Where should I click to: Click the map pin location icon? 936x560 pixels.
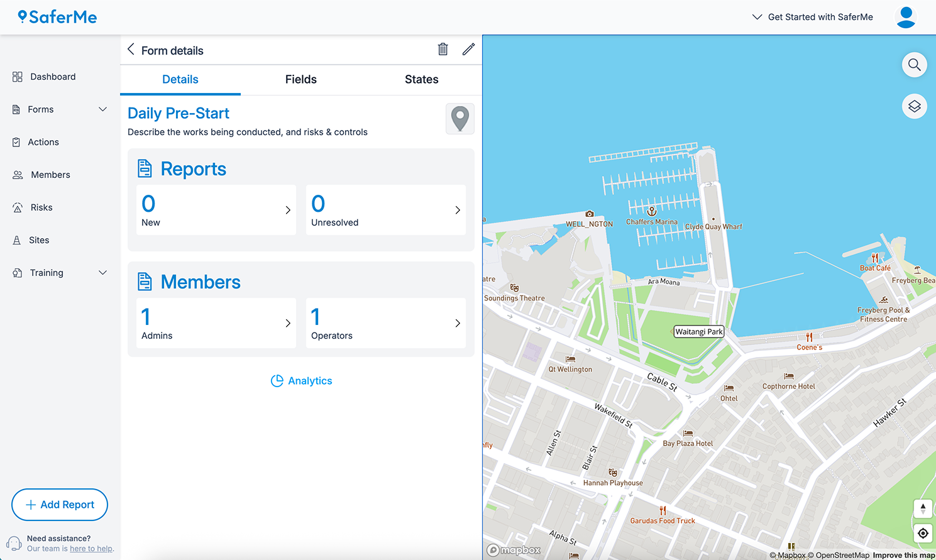point(460,118)
